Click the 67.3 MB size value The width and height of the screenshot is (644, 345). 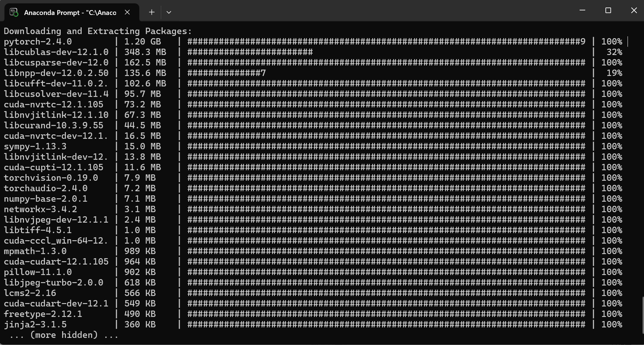[x=143, y=115]
